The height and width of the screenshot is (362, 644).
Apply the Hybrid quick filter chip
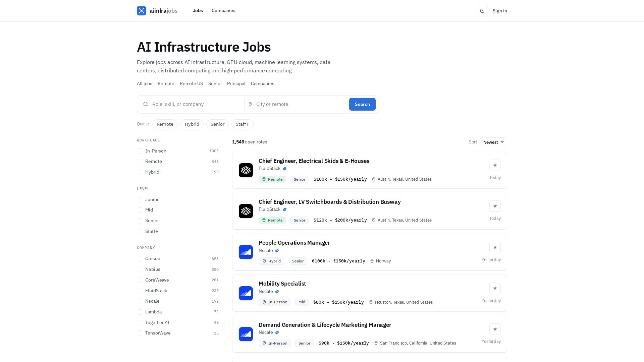192,124
